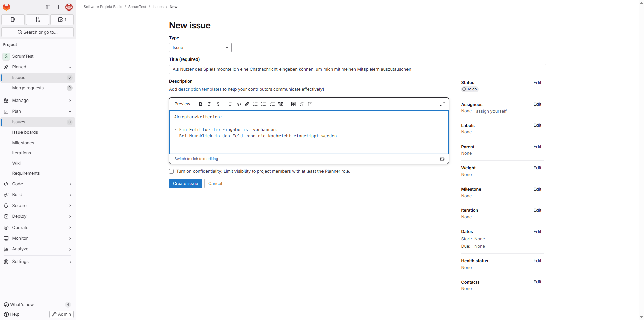Click into the Title input field
Screen dimensions: 644x320
point(357,69)
